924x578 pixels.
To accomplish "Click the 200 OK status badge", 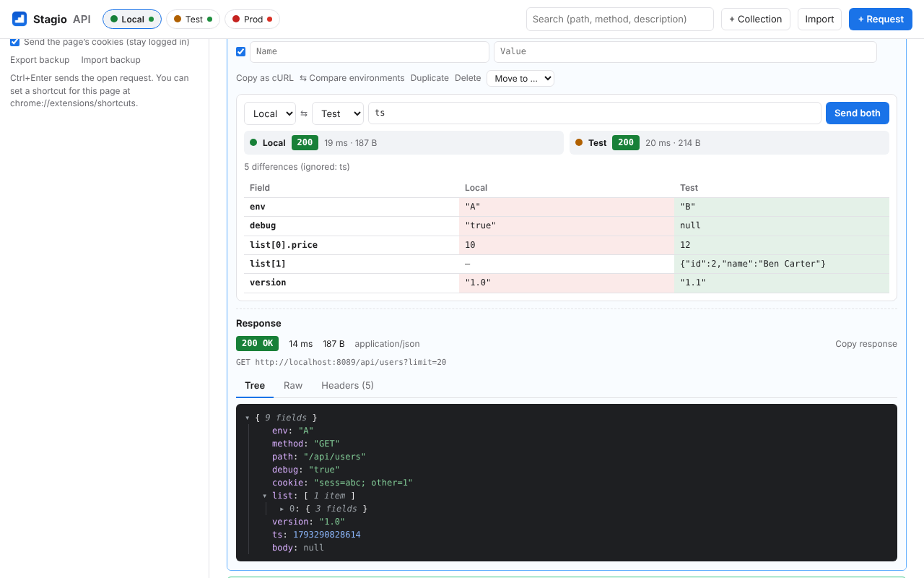I will 257,344.
